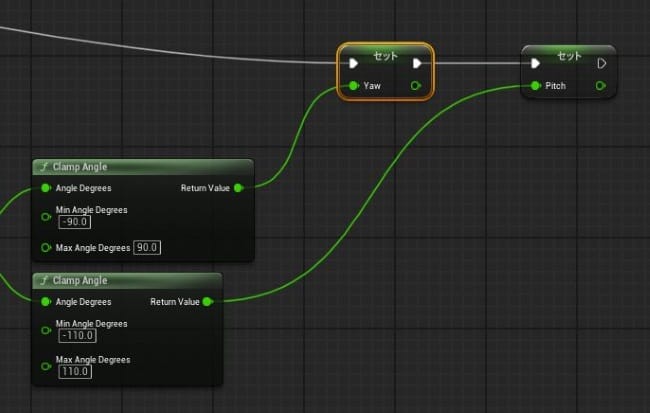Click the Yaw input float pin

click(353, 86)
